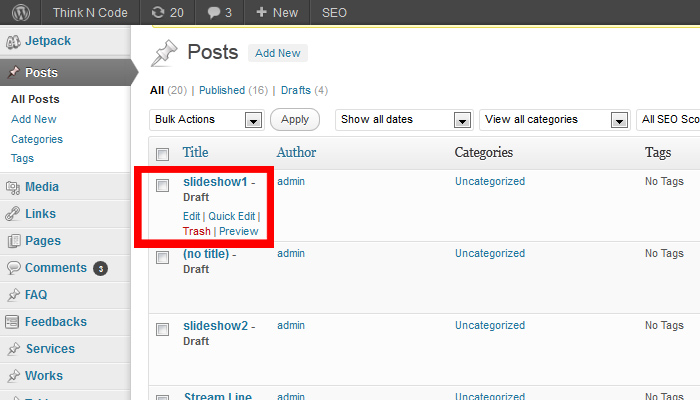Open Categories in the Posts submenu
Screen dimensions: 700x400
pyautogui.click(x=37, y=139)
